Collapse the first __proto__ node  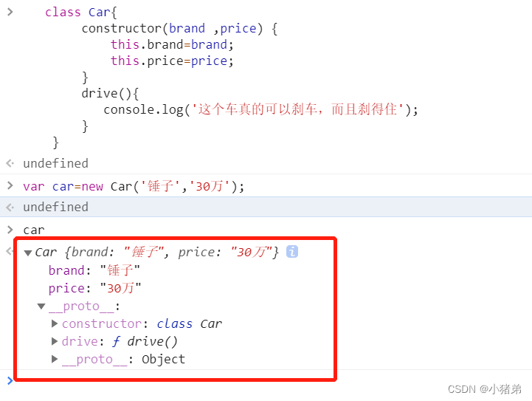pyautogui.click(x=41, y=306)
